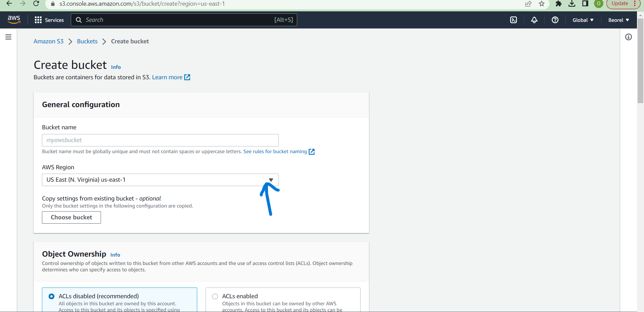Image resolution: width=644 pixels, height=312 pixels.
Task: Click the browser address bar URL
Action: (x=142, y=4)
